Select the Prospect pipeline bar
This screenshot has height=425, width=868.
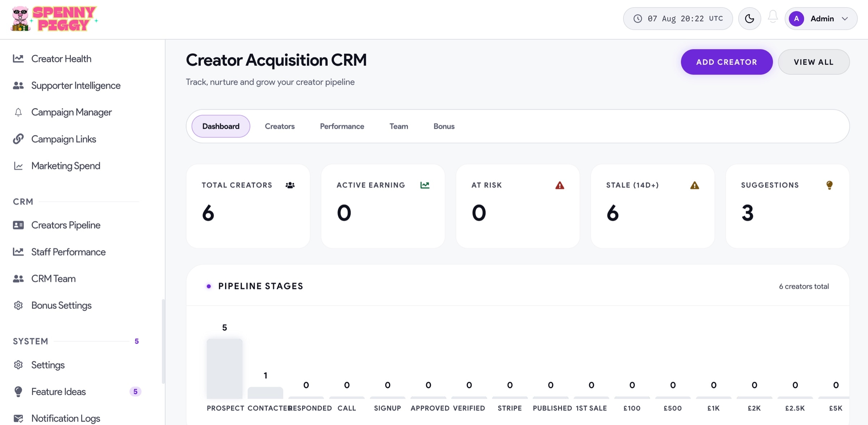225,369
